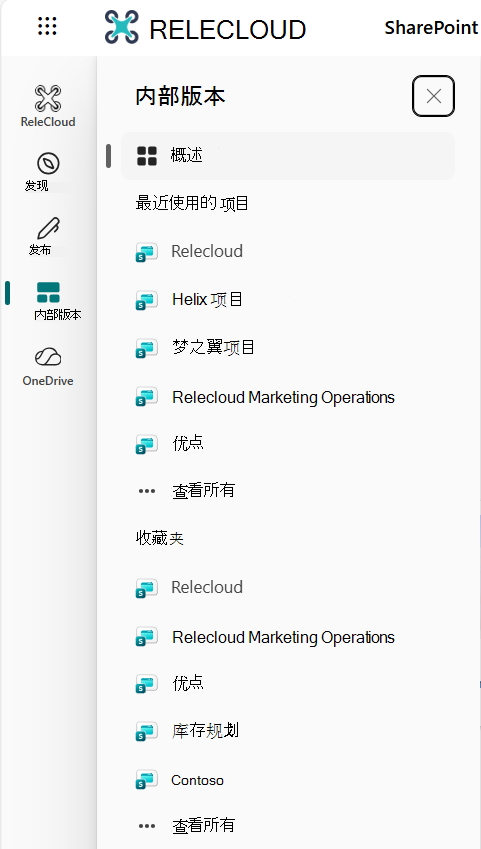Click site icon beside 梦之翼项目
The width and height of the screenshot is (481, 849).
pyautogui.click(x=146, y=348)
